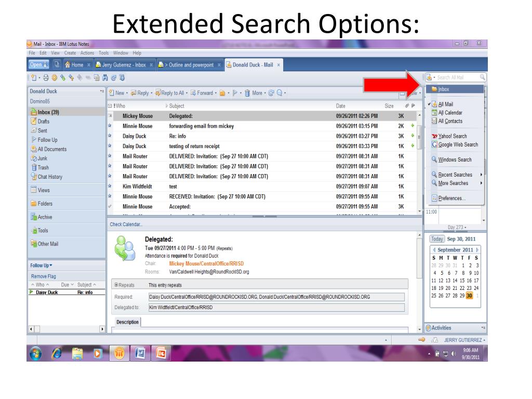
Task: Click the Open button
Action: [38, 64]
